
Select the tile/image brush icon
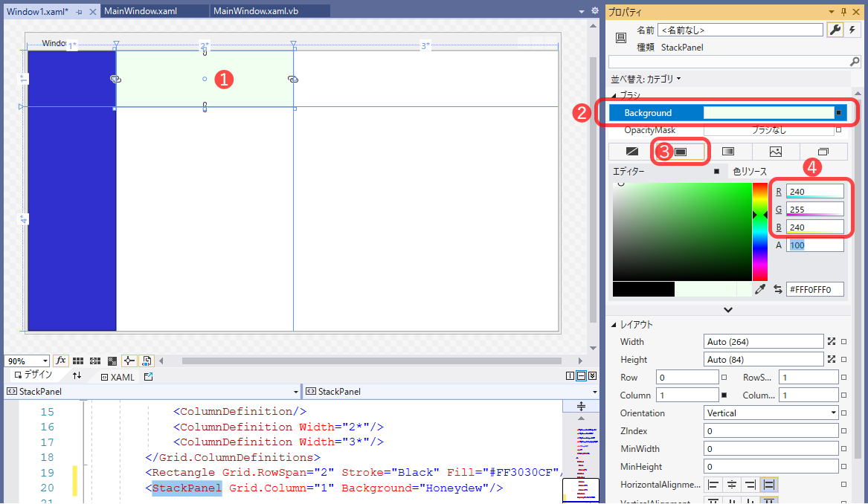(776, 152)
